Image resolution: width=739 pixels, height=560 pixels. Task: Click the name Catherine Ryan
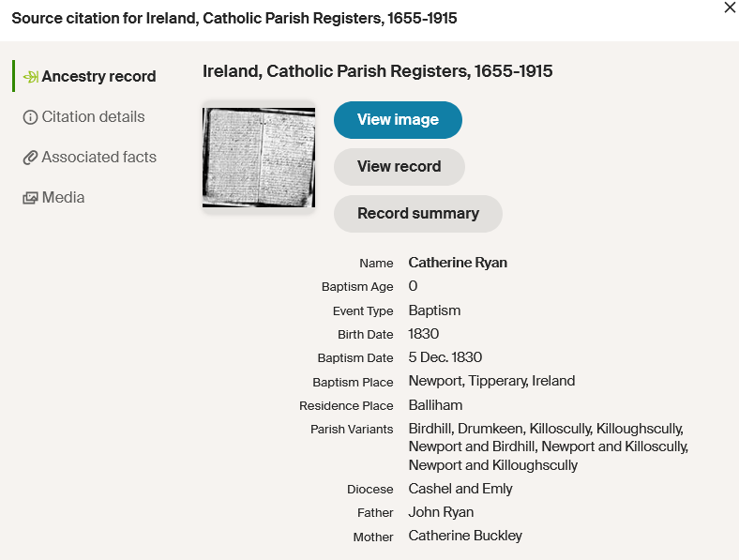pos(458,263)
